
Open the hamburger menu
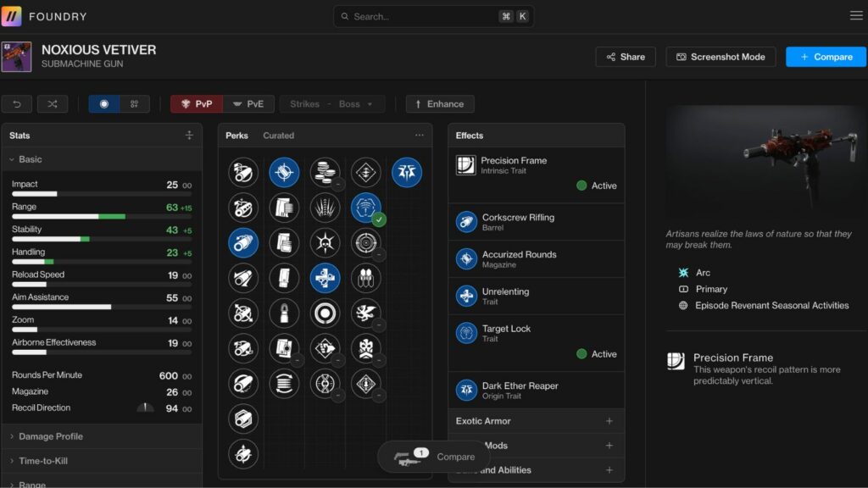[x=856, y=15]
